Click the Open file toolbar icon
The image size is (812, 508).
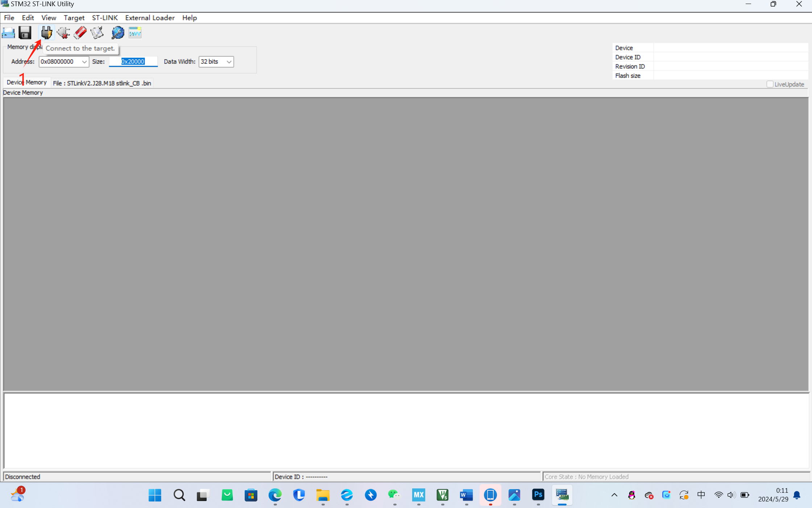click(x=8, y=33)
